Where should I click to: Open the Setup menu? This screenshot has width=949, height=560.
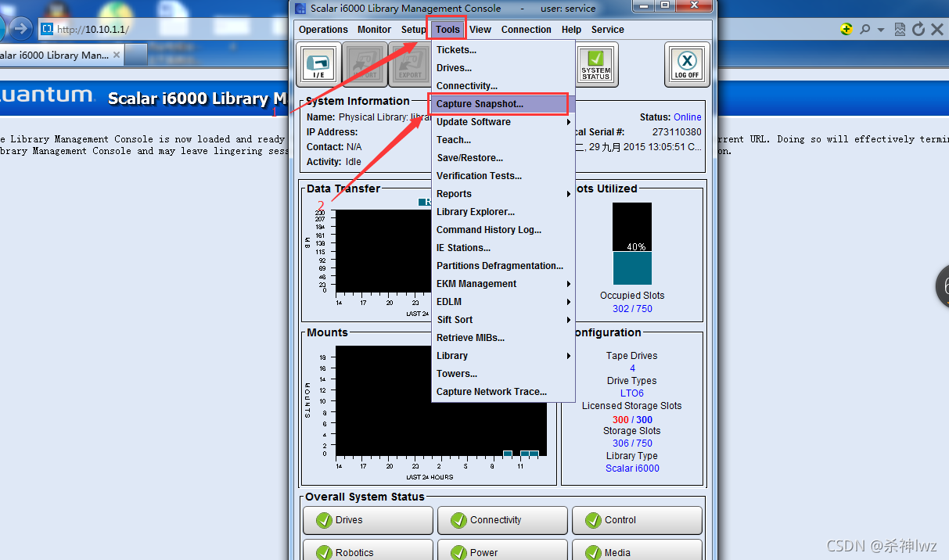click(x=413, y=30)
